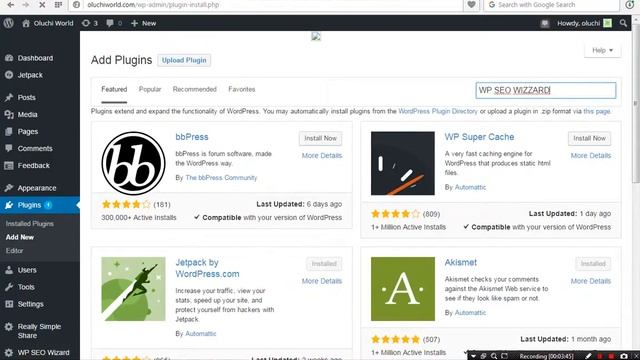
Task: Open the updates indicator showing 3
Action: (90, 23)
